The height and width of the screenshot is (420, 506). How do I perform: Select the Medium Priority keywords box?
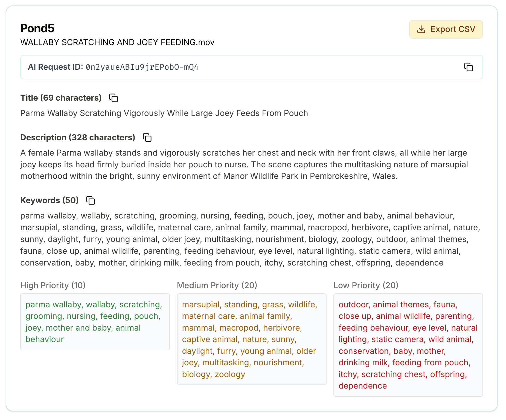pyautogui.click(x=252, y=339)
